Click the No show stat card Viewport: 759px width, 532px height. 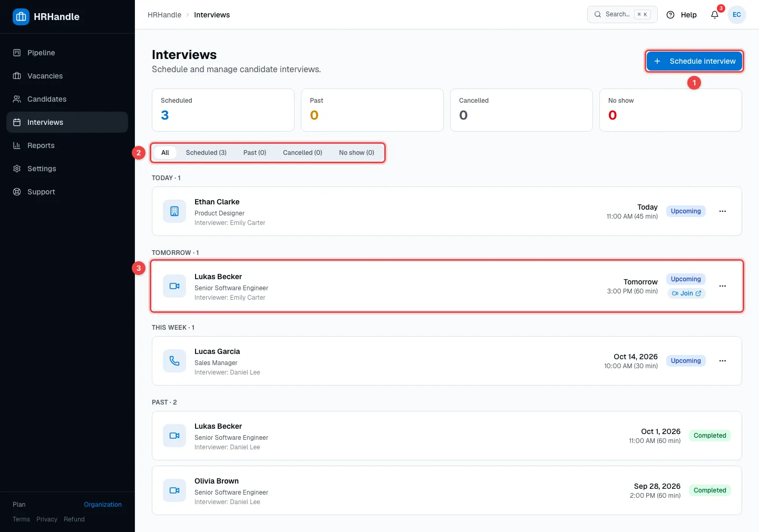point(670,110)
